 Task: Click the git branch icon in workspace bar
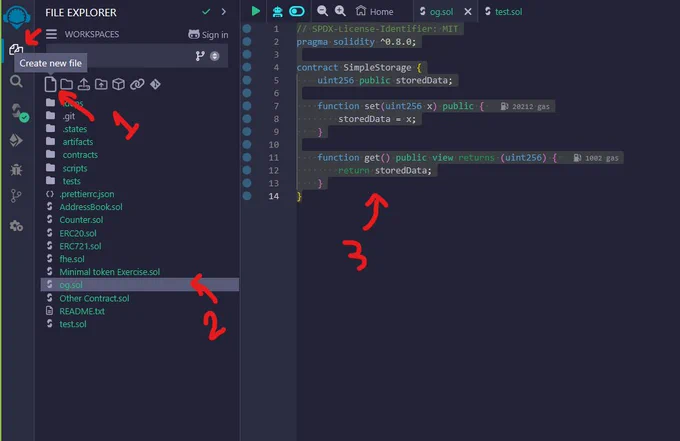[199, 56]
